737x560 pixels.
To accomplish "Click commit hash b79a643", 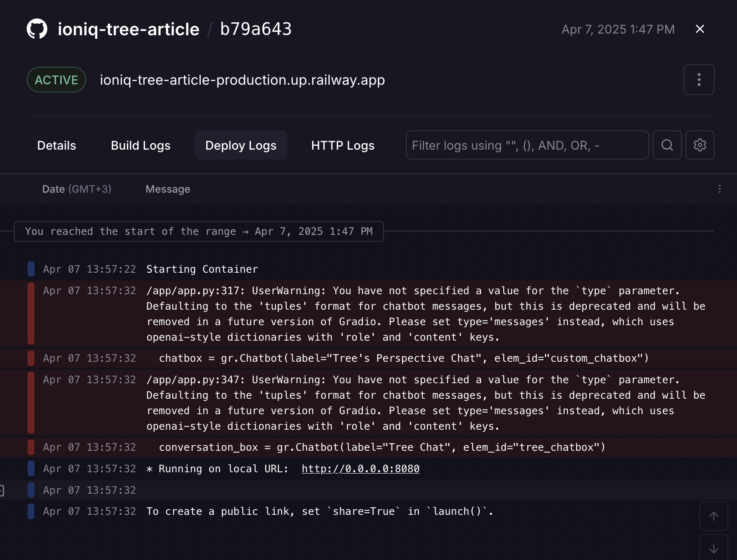I will [256, 29].
